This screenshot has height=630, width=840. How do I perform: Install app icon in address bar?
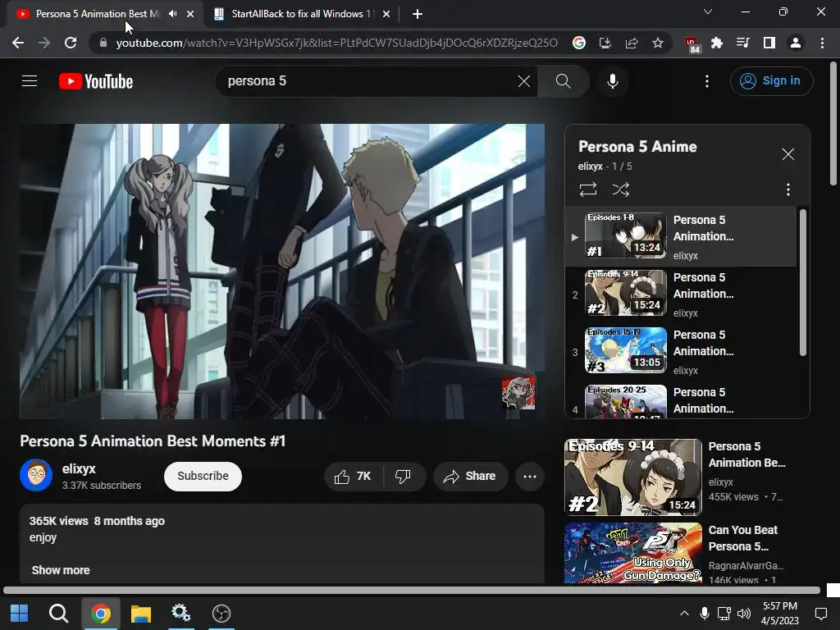[x=605, y=43]
